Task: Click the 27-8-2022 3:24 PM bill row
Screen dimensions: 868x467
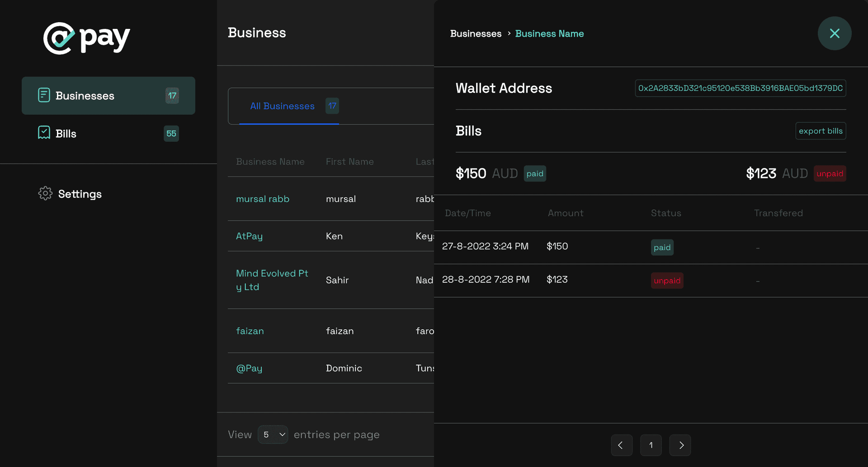Action: (651, 248)
